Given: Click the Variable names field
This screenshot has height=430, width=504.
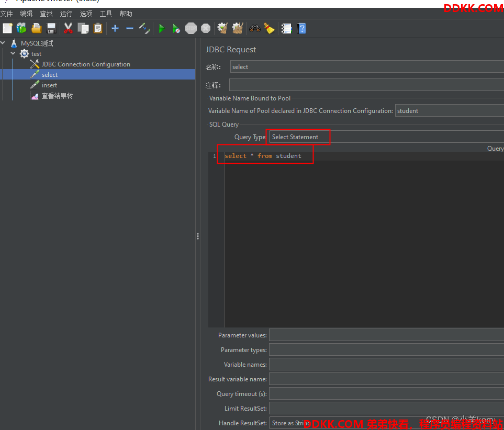Looking at the screenshot, I should click(x=386, y=365).
